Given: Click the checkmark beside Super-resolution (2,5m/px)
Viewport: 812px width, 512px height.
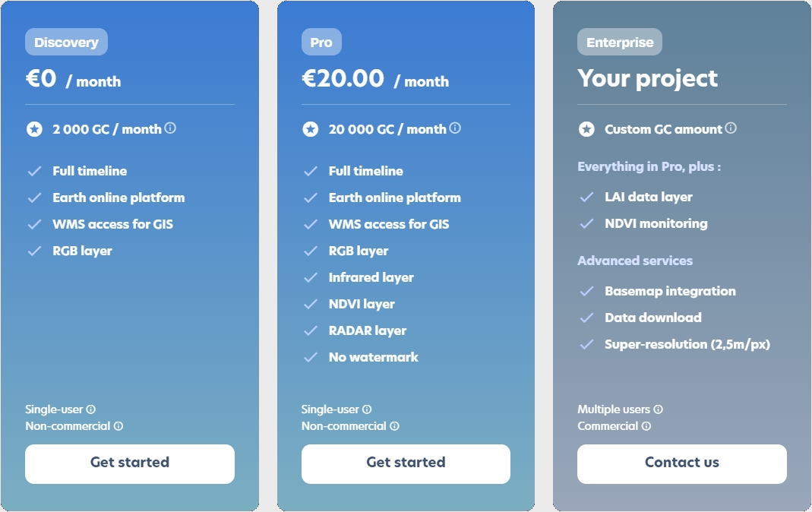Looking at the screenshot, I should coord(586,344).
